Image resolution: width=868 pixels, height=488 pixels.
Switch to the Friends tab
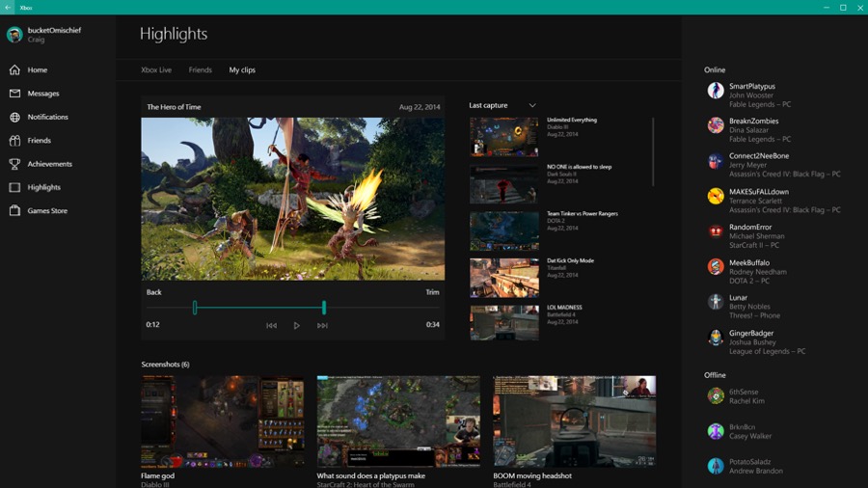(x=200, y=70)
